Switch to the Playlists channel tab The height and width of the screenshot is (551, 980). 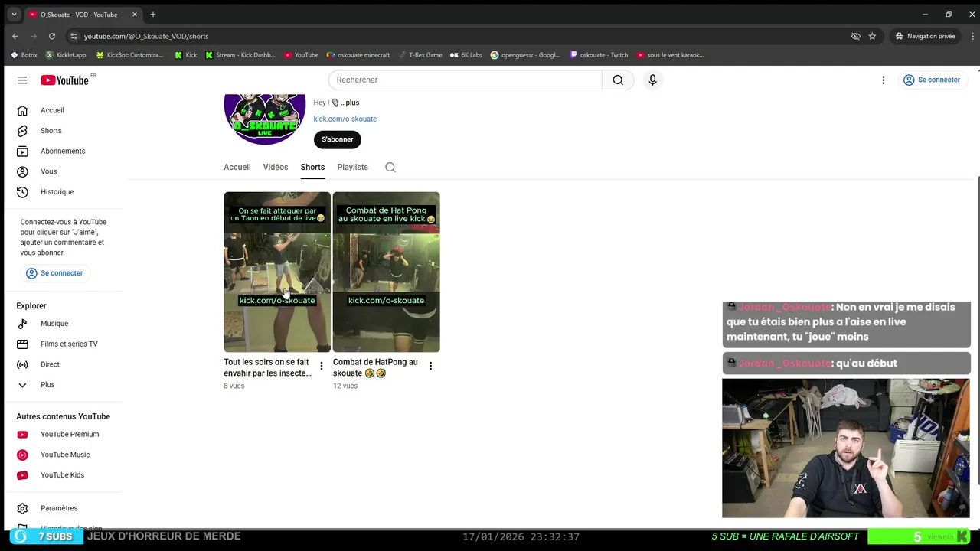point(352,167)
